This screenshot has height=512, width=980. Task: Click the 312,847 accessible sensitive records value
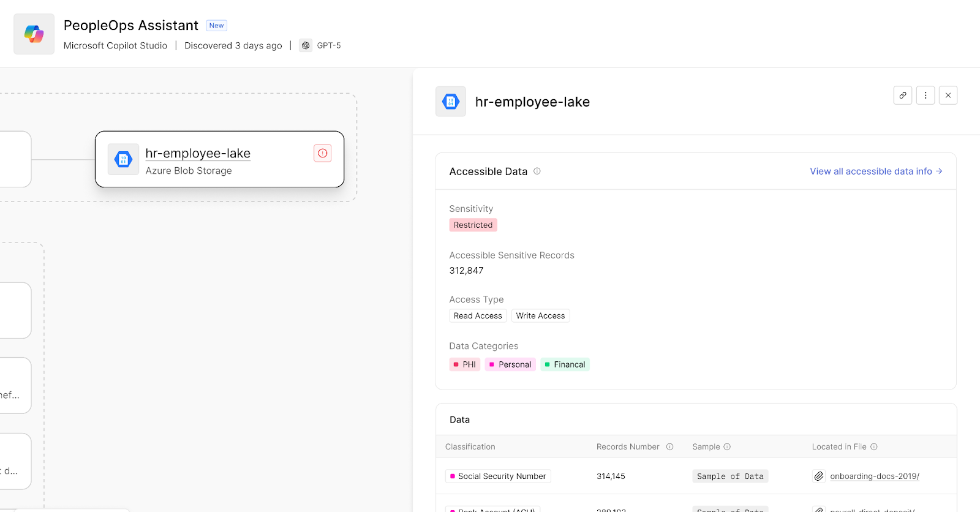tap(466, 271)
